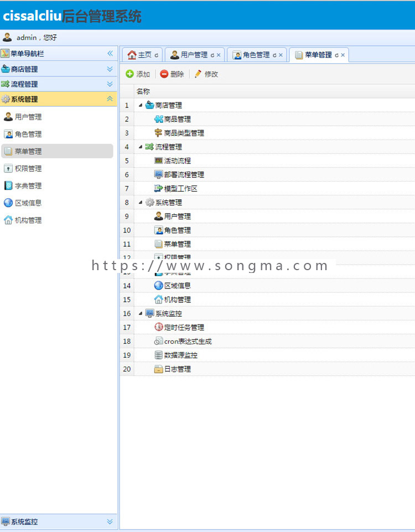Viewport: 415px width, 532px height.
Task: Click the 角色管理 icon in sidebar
Action: [8, 135]
